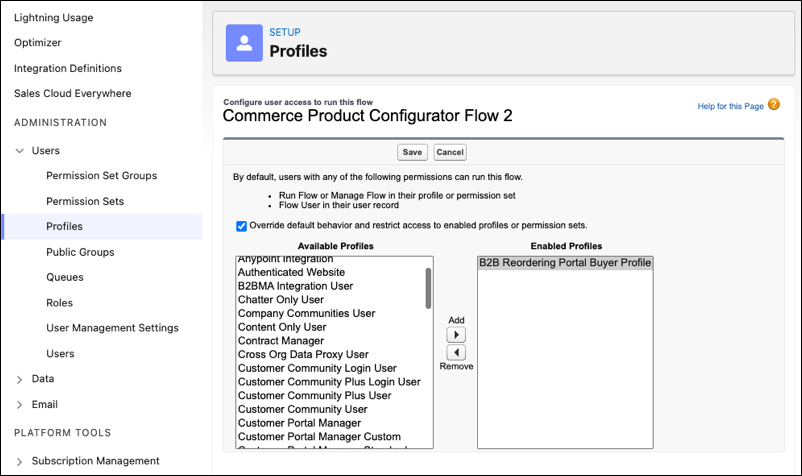Image resolution: width=802 pixels, height=476 pixels.
Task: Select B2BMA Integration User profile
Action: coord(295,286)
